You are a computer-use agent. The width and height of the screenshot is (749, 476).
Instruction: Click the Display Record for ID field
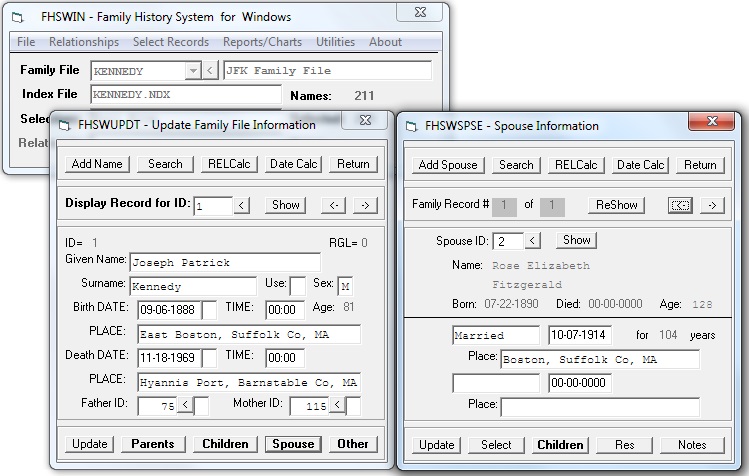[x=213, y=206]
